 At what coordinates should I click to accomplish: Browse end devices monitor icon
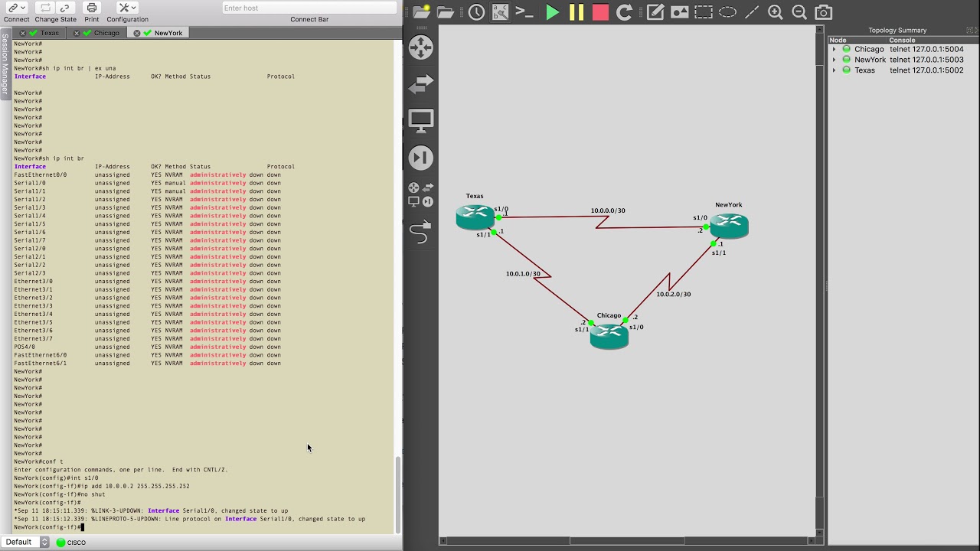tap(420, 121)
